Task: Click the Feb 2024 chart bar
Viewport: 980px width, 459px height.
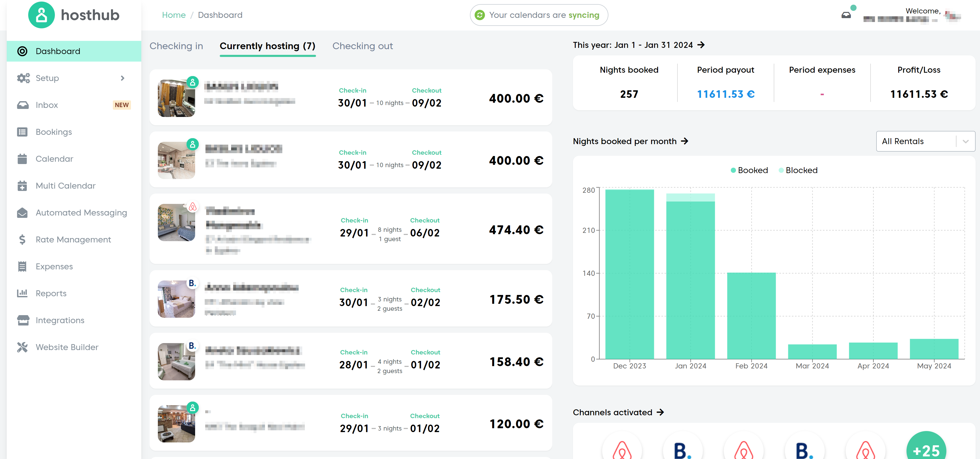Action: pos(751,316)
